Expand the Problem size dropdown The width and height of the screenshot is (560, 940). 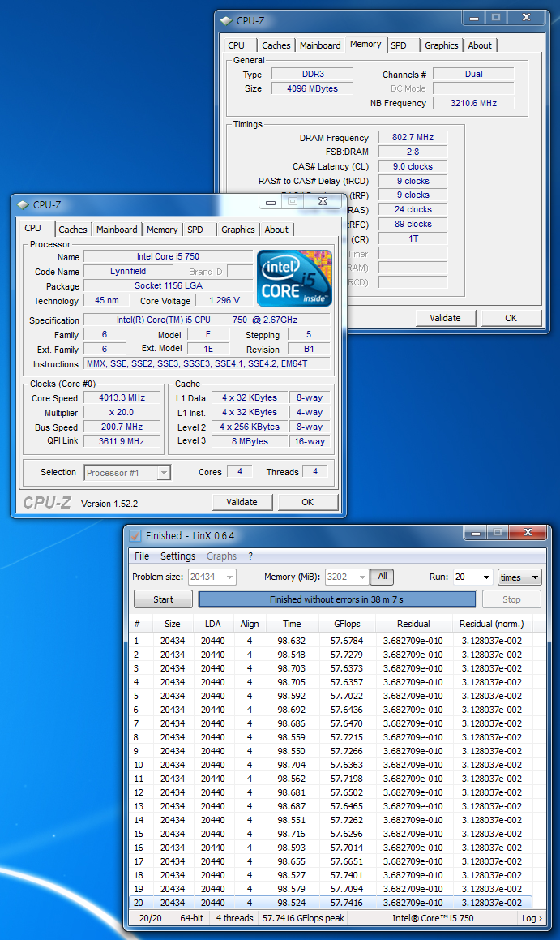coord(229,577)
